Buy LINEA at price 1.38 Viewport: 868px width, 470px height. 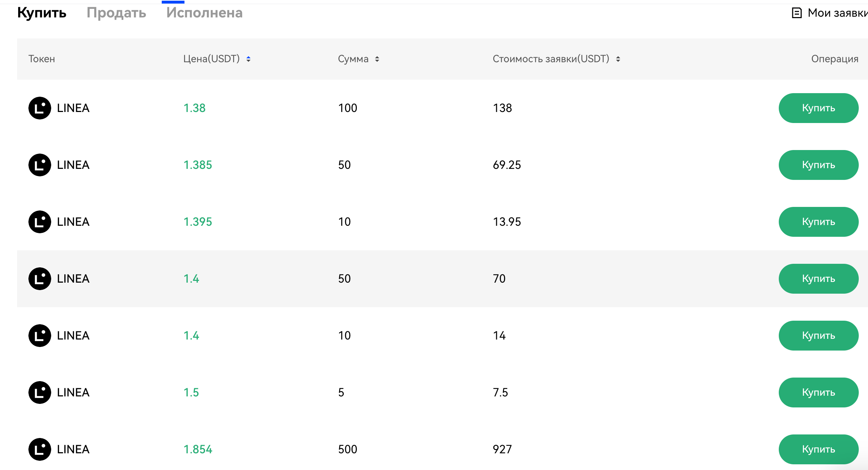(x=819, y=108)
